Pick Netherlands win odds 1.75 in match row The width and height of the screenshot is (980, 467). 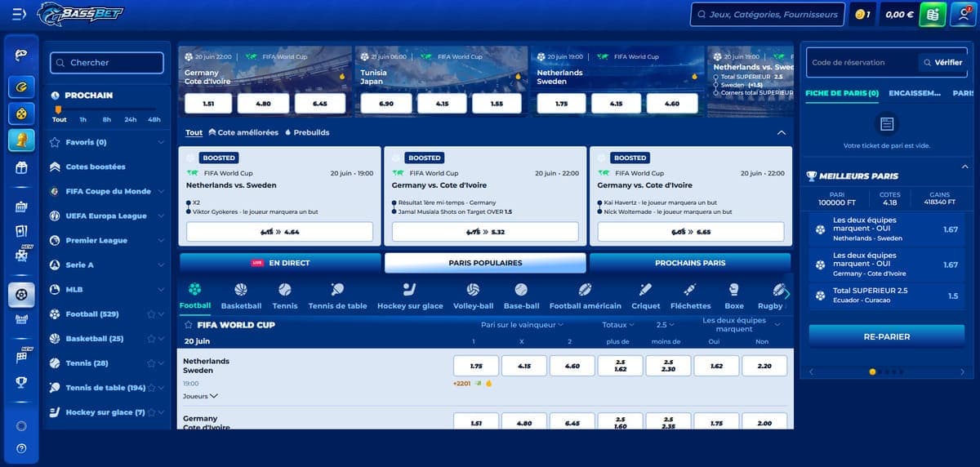click(x=477, y=366)
